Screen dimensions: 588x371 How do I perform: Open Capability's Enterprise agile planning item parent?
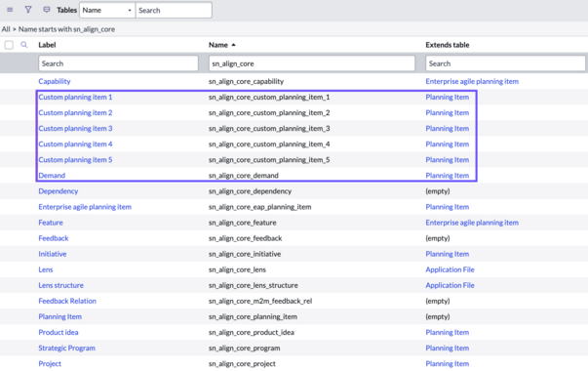[472, 81]
